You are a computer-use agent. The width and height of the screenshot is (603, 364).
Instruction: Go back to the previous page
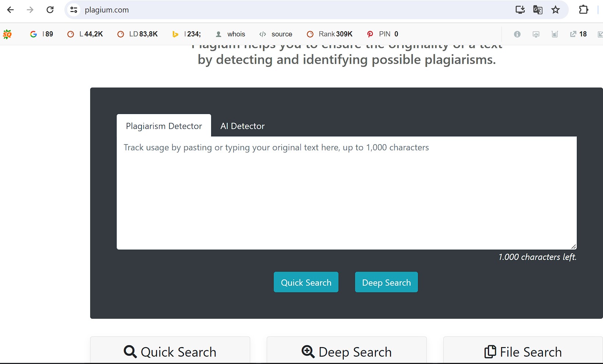point(10,10)
